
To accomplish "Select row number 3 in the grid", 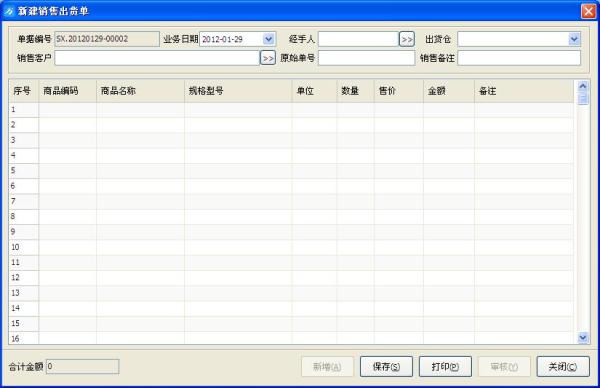I will tap(24, 140).
